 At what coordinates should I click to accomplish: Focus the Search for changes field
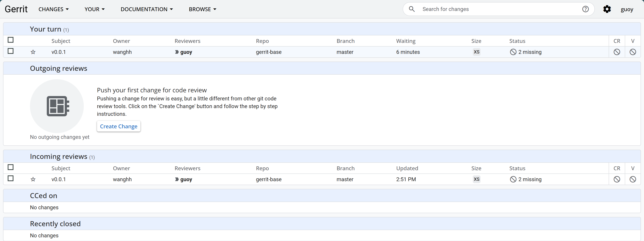pos(497,9)
